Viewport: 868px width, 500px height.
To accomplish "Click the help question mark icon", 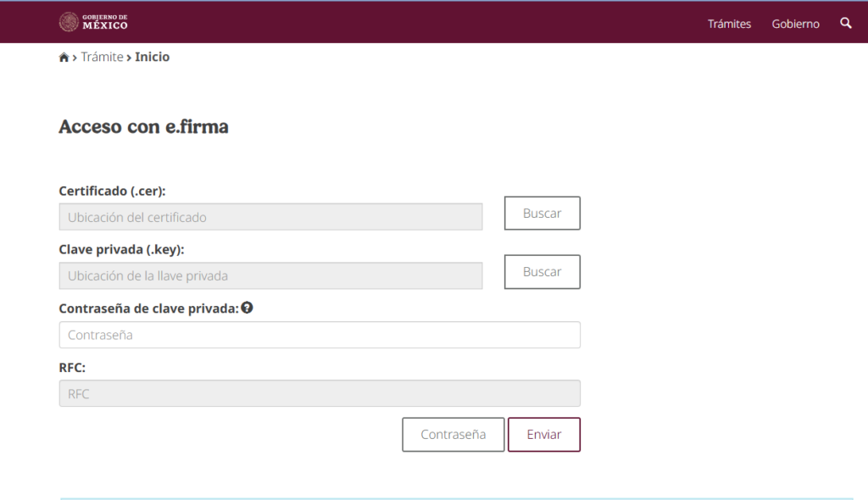I will tap(247, 308).
